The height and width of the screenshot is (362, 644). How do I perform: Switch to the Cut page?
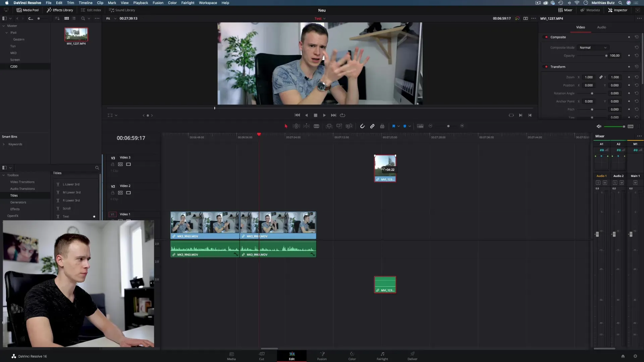262,356
